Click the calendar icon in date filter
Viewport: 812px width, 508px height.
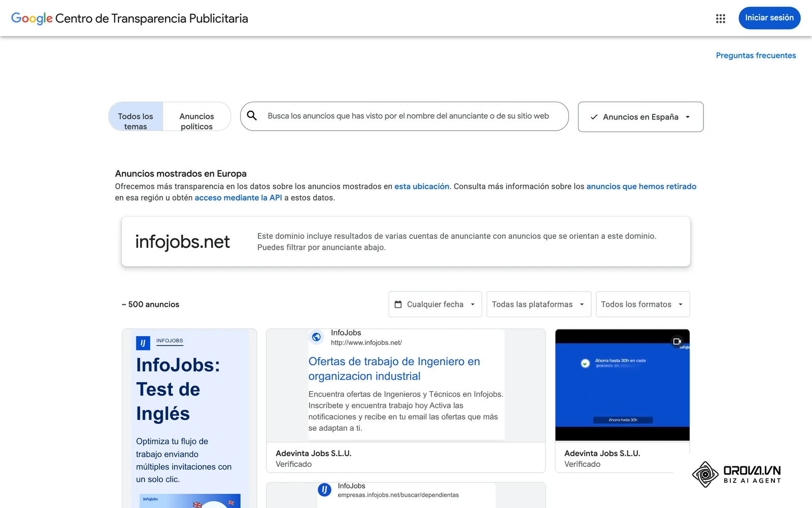398,304
